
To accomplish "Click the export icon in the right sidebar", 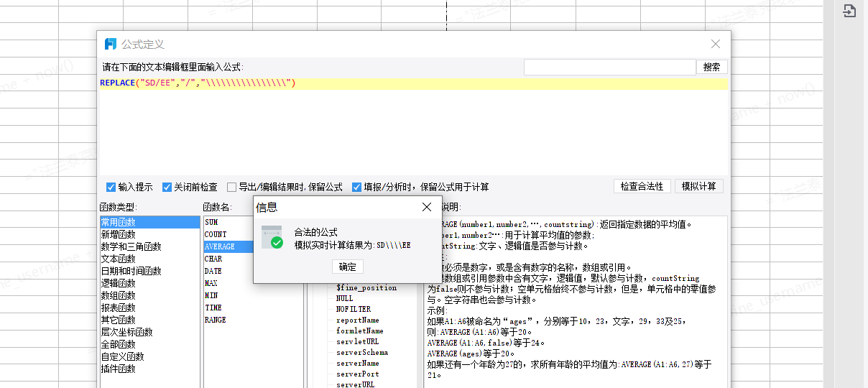I will (849, 11).
